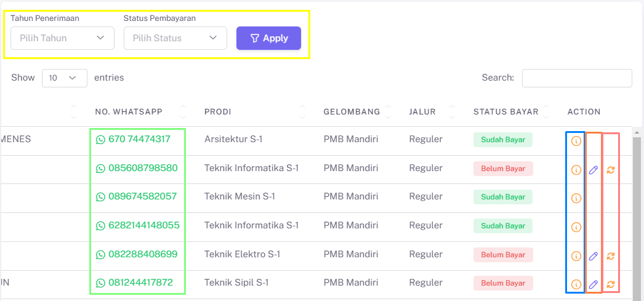Click the Search input field
Viewport: 644px width, 301px height.
click(577, 78)
